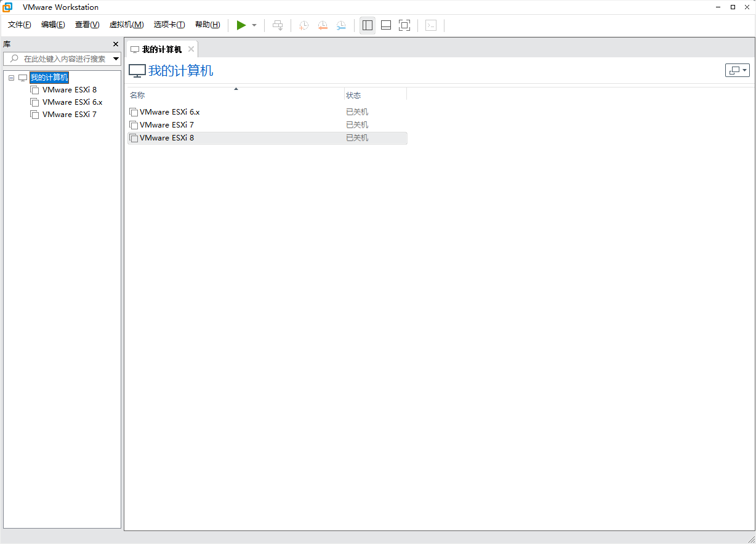Open the library search filter dropdown
The height and width of the screenshot is (544, 756).
[x=116, y=59]
